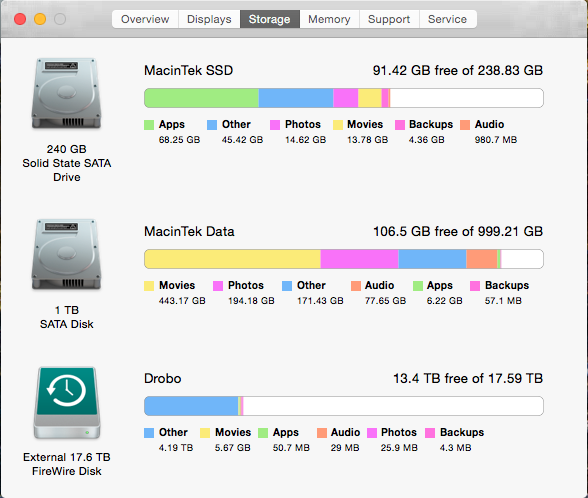Click the orange Audio swatch under Drobo
The width and height of the screenshot is (588, 498).
pos(322,433)
